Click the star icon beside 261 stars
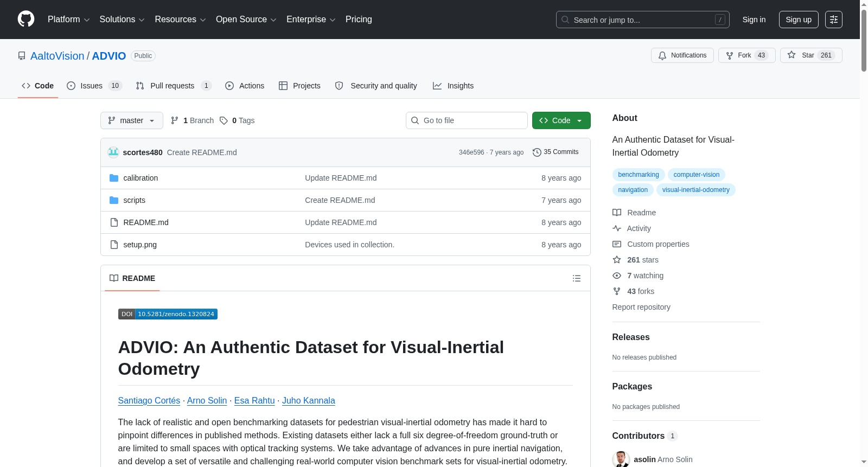 click(617, 260)
